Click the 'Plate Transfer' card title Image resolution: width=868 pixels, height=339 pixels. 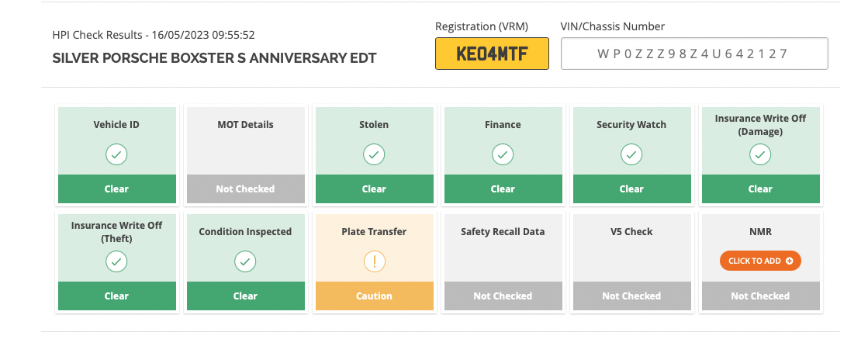[x=374, y=231]
